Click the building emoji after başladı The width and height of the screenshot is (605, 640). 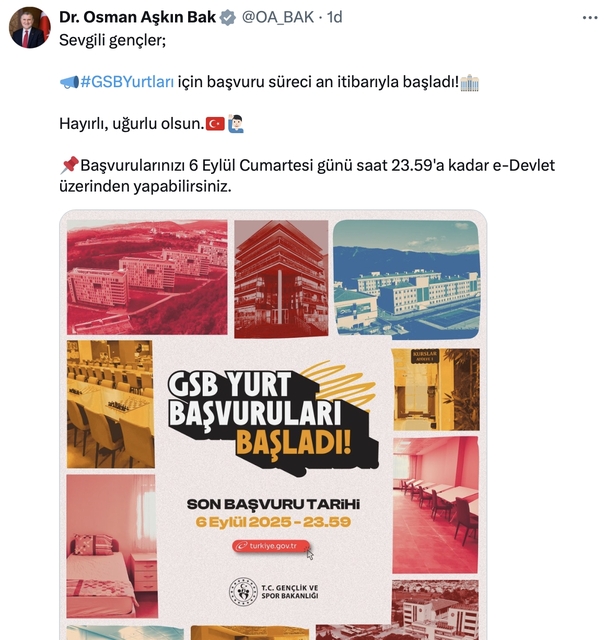469,82
